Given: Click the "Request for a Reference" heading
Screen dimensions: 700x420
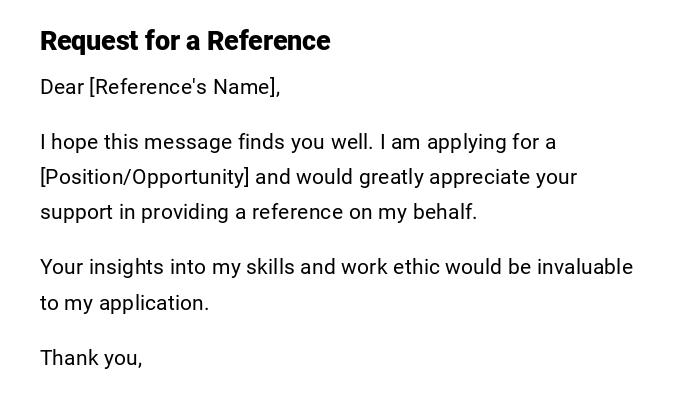Looking at the screenshot, I should (x=185, y=41).
